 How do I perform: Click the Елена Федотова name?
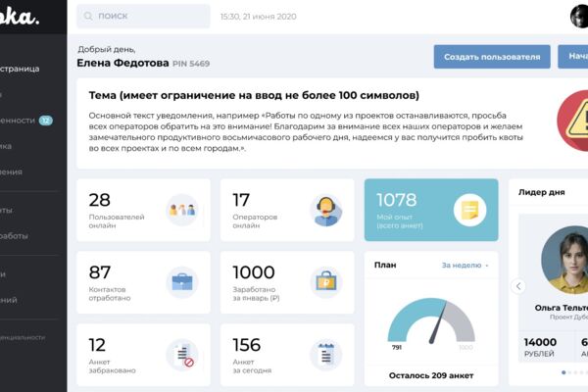122,63
